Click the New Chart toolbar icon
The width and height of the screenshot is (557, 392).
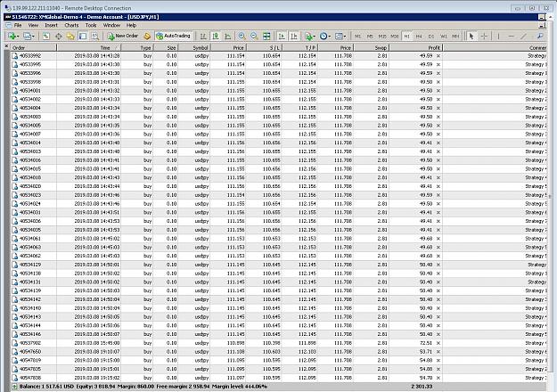(12, 36)
